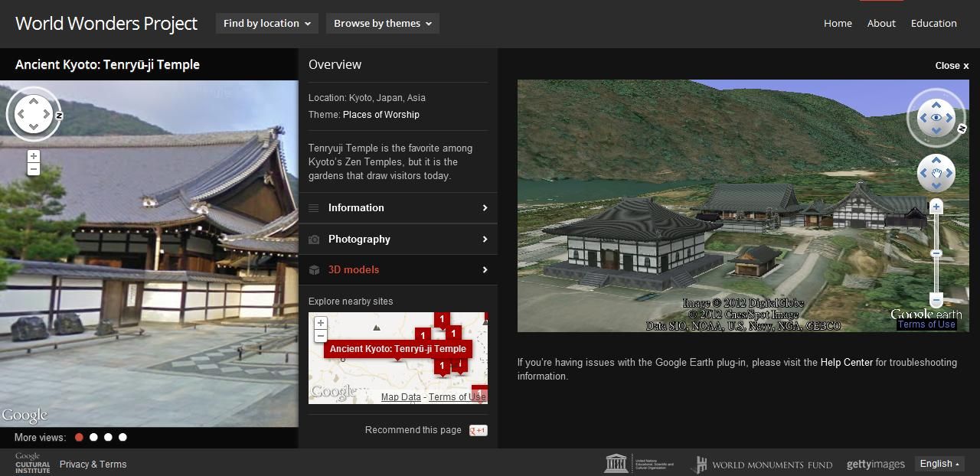Click the Street View compass pan control
Screen dimensions: 980x476
[33, 115]
